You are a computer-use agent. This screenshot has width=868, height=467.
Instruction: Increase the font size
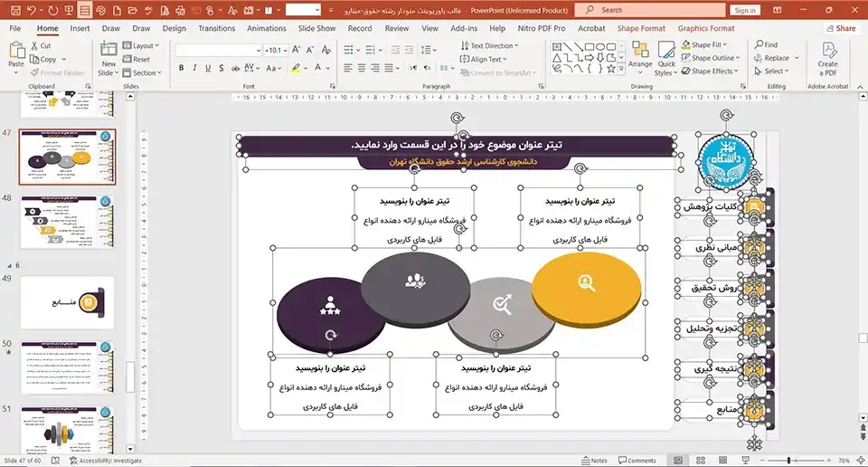(297, 50)
